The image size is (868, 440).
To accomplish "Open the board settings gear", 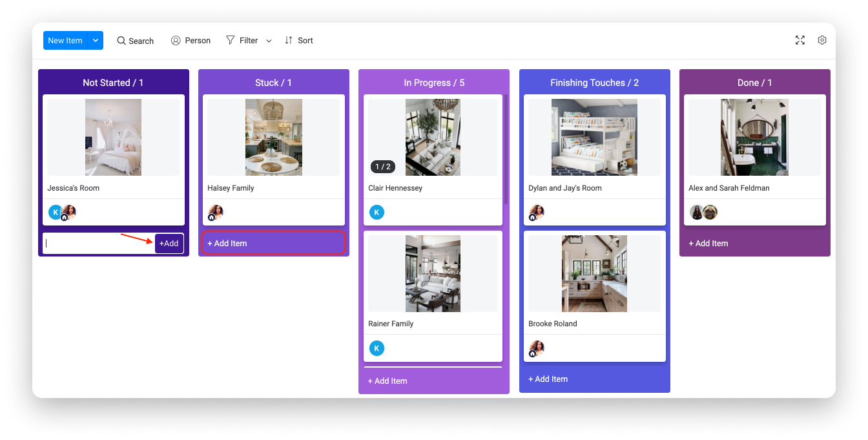I will click(822, 40).
